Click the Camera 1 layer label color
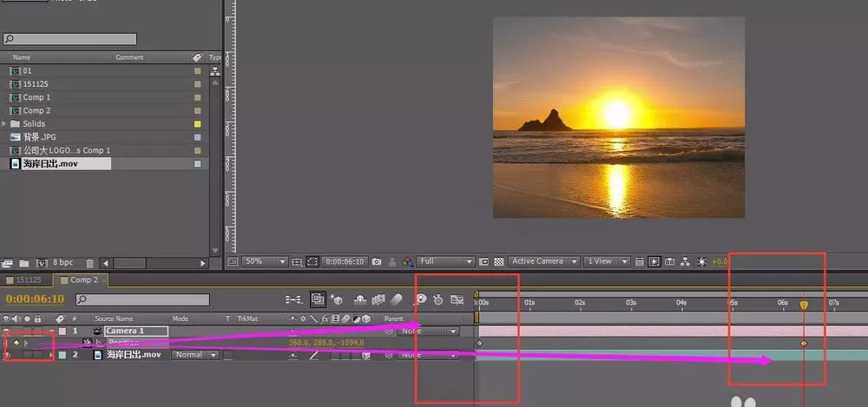Screen dimensions: 868x407 pos(62,332)
